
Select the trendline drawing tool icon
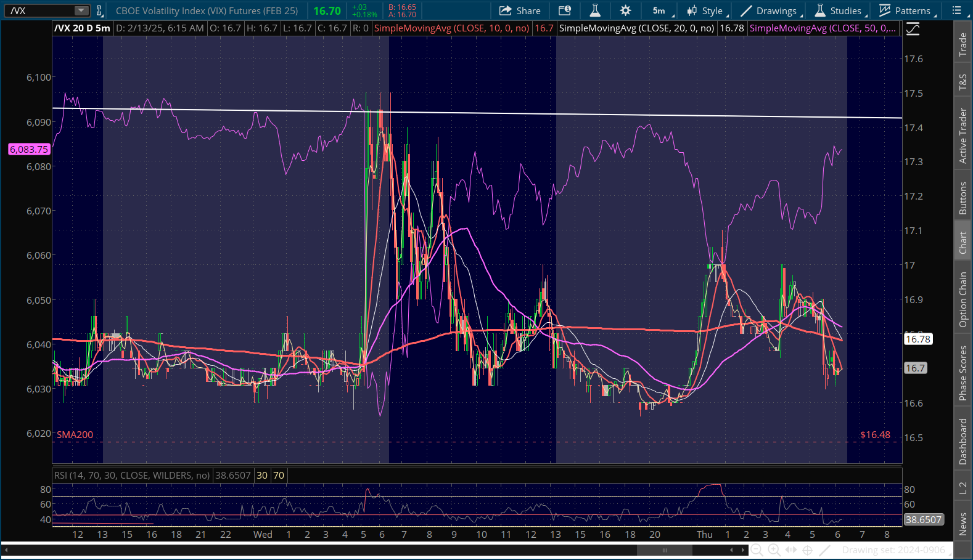point(824,550)
